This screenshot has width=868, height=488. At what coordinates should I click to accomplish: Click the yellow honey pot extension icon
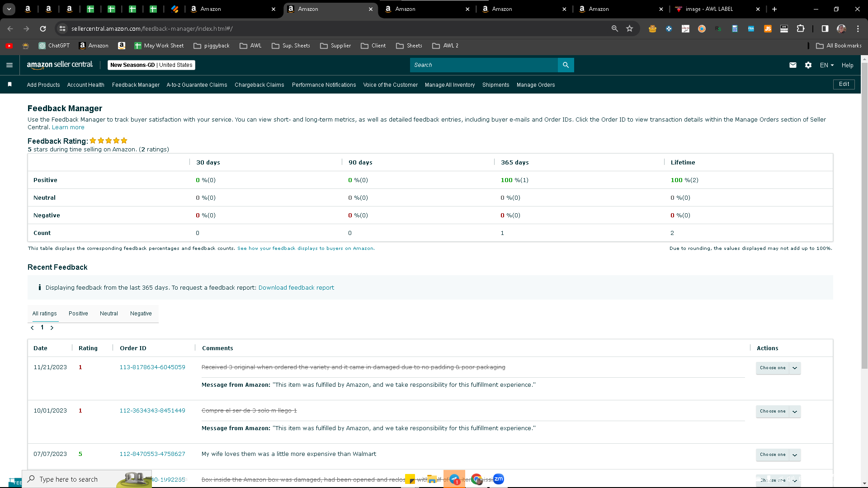[x=652, y=28]
